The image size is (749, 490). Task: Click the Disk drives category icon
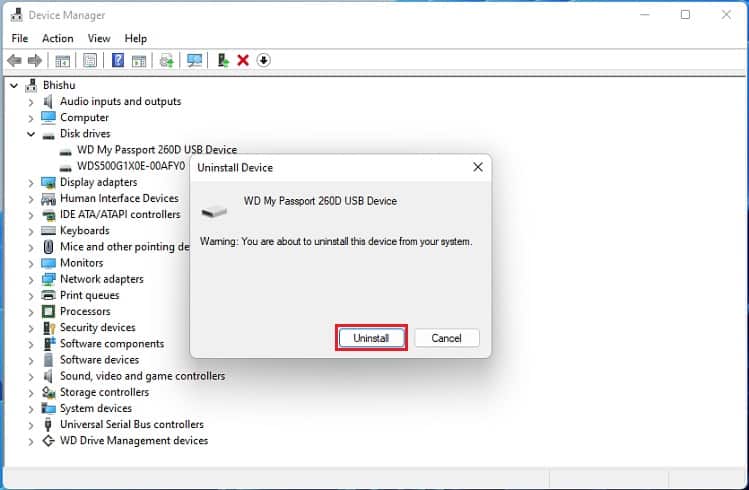pyautogui.click(x=48, y=135)
